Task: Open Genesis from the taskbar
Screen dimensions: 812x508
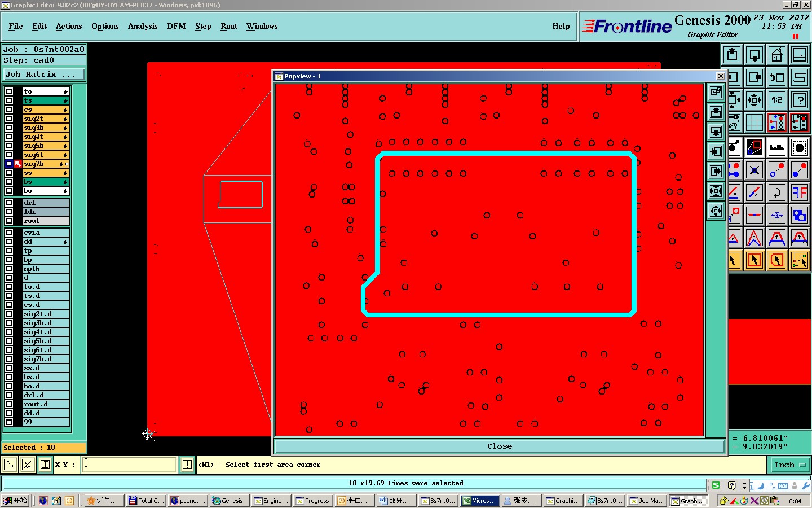Action: pos(228,501)
